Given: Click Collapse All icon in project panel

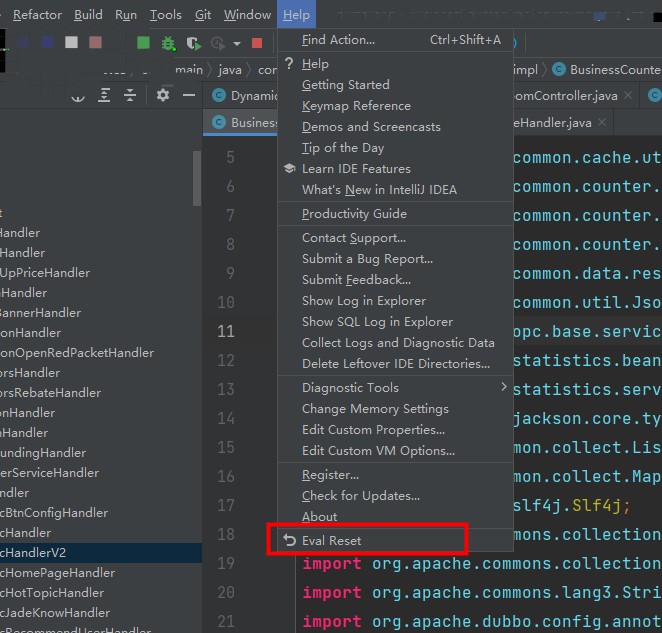Looking at the screenshot, I should [x=130, y=95].
